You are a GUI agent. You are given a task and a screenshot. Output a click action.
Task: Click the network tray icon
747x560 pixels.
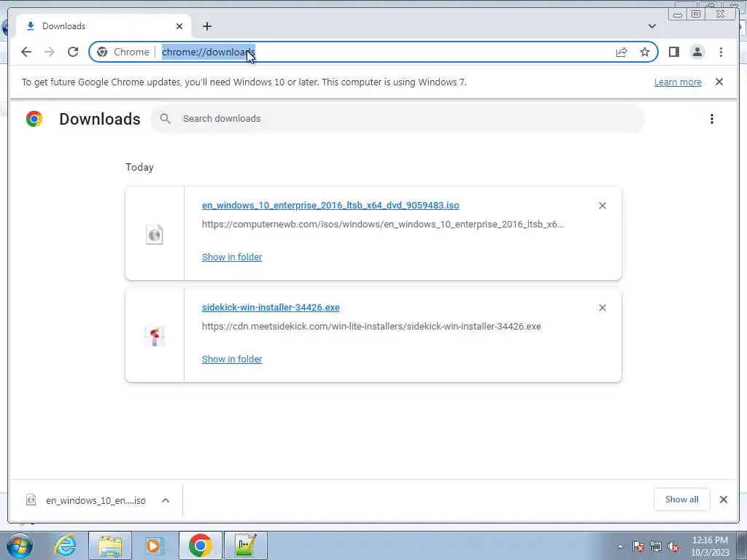pos(656,547)
